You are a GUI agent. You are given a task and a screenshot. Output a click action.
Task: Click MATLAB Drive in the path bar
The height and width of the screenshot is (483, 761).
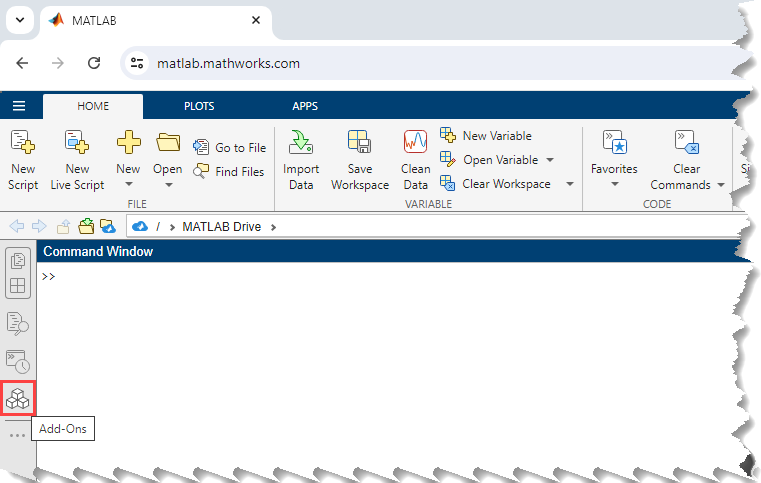click(221, 227)
